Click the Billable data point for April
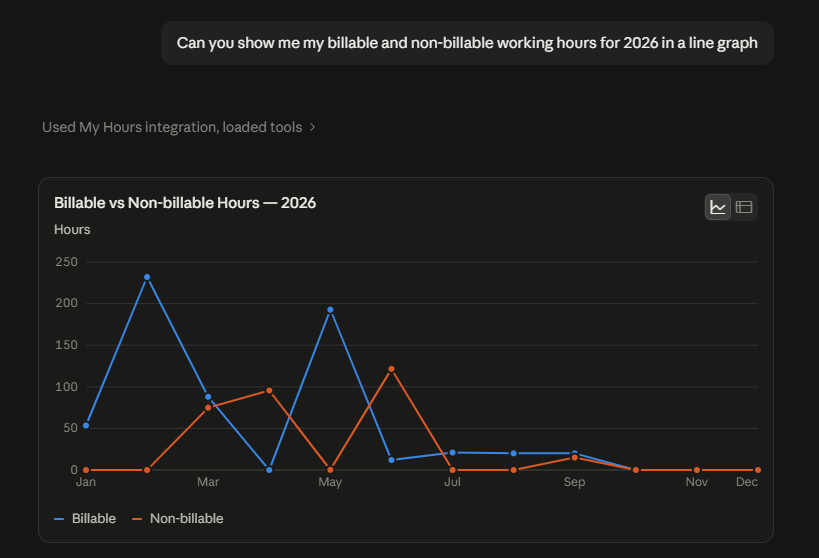The height and width of the screenshot is (558, 819). (x=269, y=470)
